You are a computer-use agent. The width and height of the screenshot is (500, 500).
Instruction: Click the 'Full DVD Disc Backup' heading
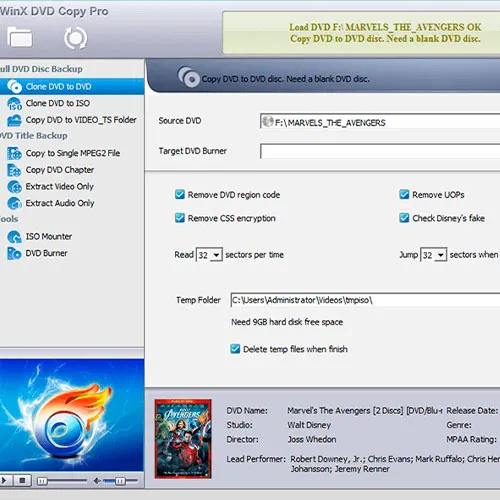41,69
